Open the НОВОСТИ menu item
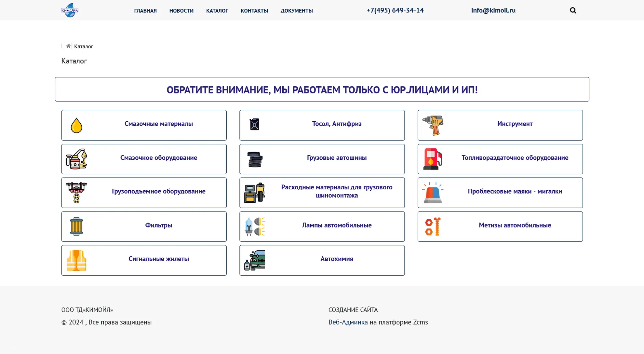The width and height of the screenshot is (644, 354). pos(181,11)
